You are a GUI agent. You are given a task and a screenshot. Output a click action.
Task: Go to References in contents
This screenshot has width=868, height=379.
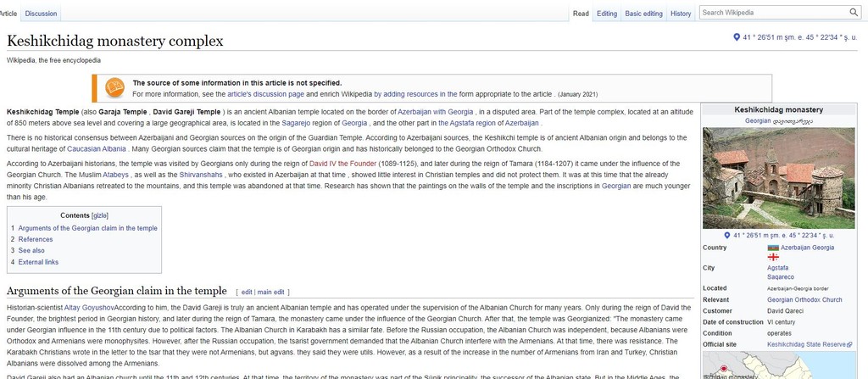36,239
